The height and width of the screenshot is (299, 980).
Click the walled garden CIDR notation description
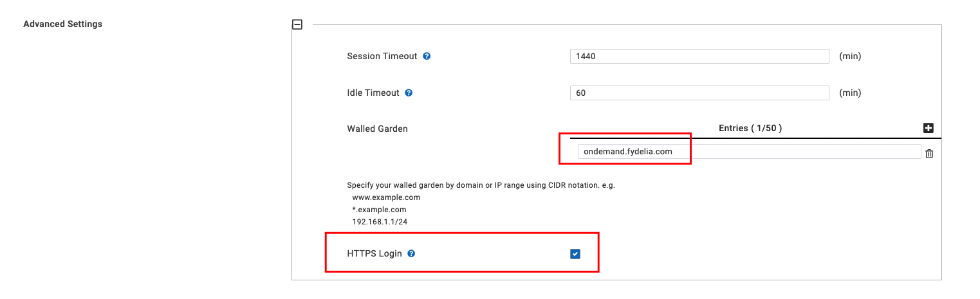481,185
